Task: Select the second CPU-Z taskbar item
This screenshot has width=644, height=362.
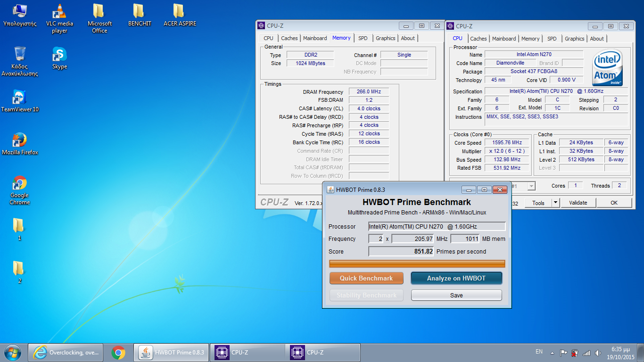Action: tap(322, 353)
